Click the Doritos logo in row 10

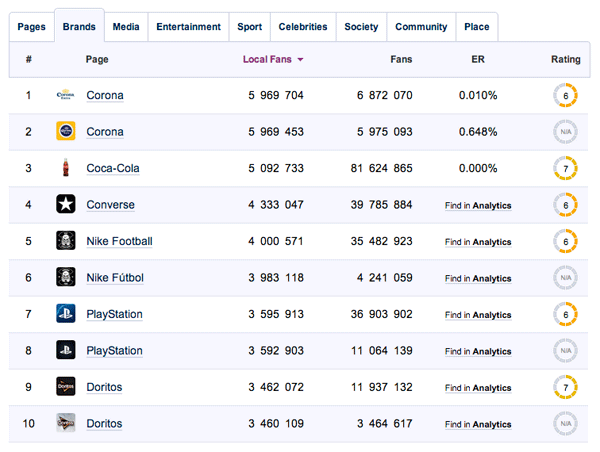(65, 423)
